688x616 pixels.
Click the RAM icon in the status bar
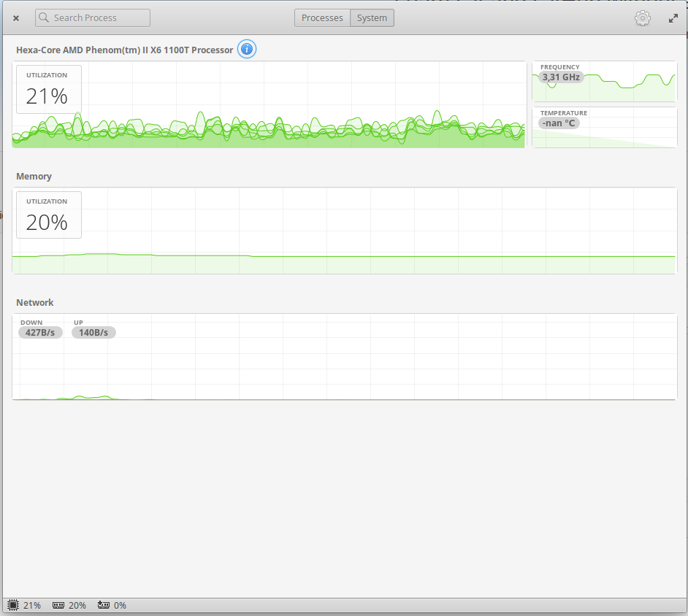pyautogui.click(x=58, y=606)
